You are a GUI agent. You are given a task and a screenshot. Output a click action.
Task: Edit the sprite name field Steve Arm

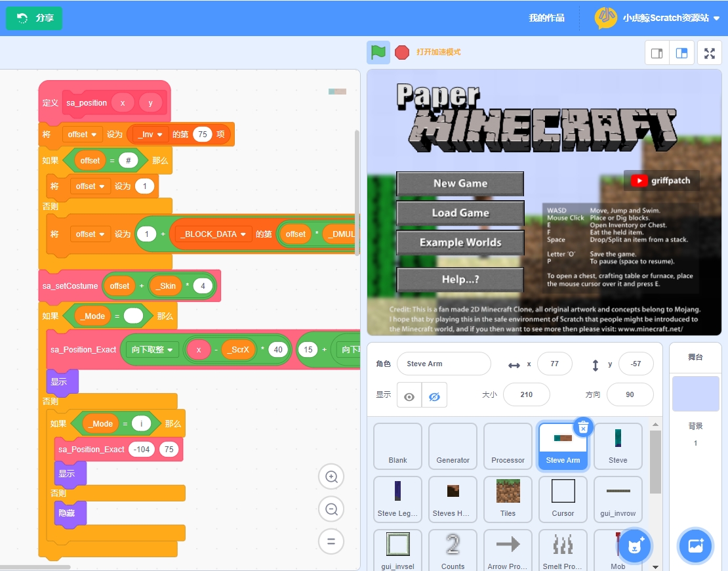click(444, 364)
